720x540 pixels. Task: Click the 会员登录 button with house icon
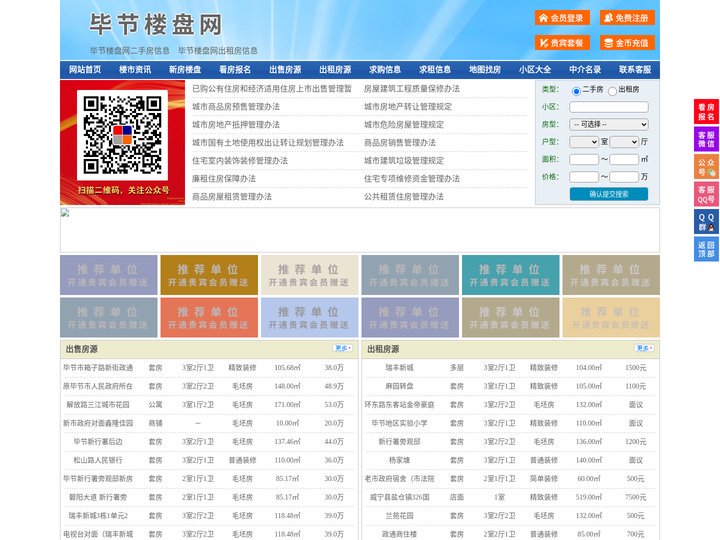[x=562, y=18]
